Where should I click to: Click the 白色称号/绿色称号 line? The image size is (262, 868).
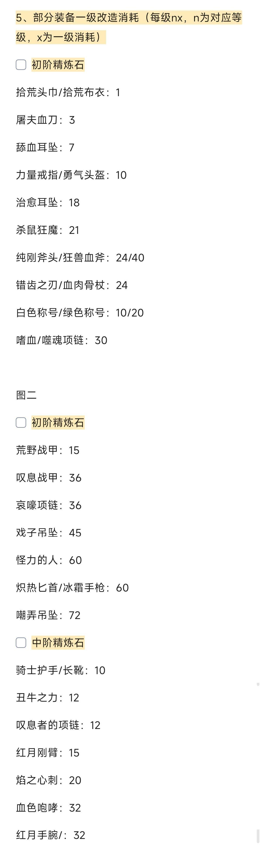pos(80,313)
